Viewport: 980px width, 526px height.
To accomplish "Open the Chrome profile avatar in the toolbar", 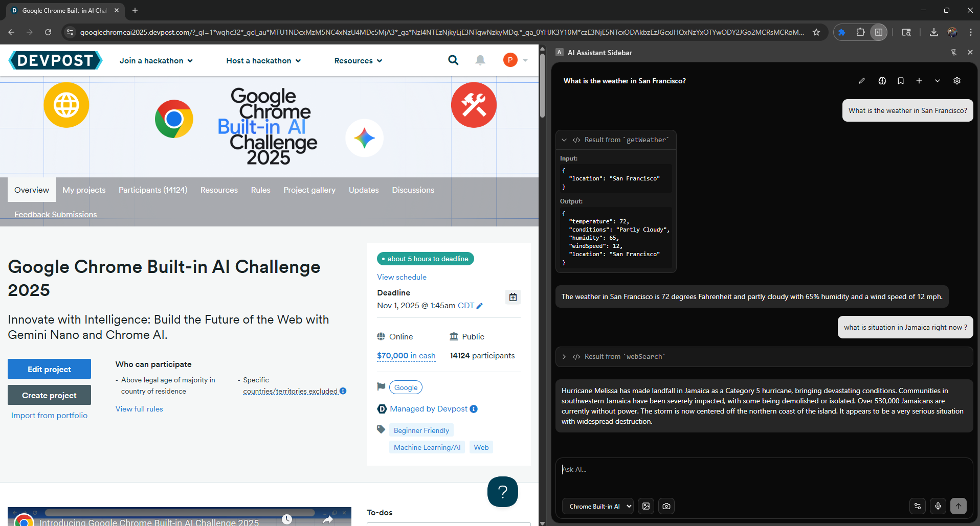I will [952, 32].
